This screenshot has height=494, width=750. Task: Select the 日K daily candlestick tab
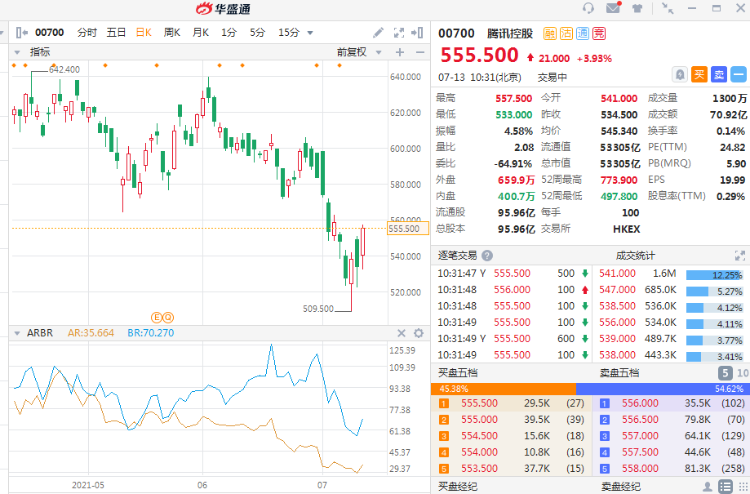click(x=143, y=33)
